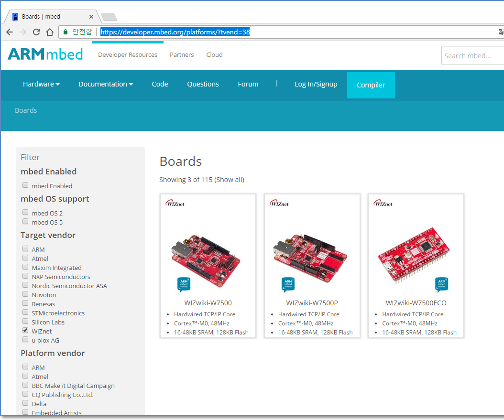Screen dimensions: 504x420
Task: Click WIZnet logo on WIZwiki-W7500P card
Action: click(279, 203)
